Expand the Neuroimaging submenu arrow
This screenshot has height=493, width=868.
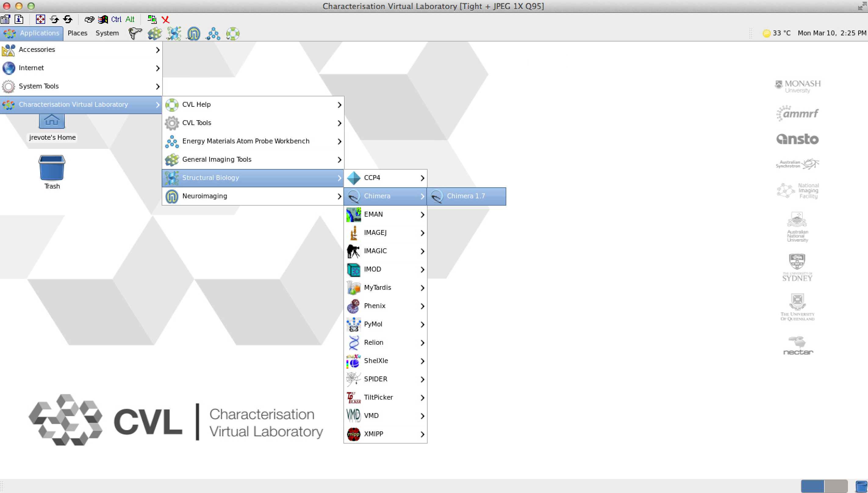coord(339,196)
